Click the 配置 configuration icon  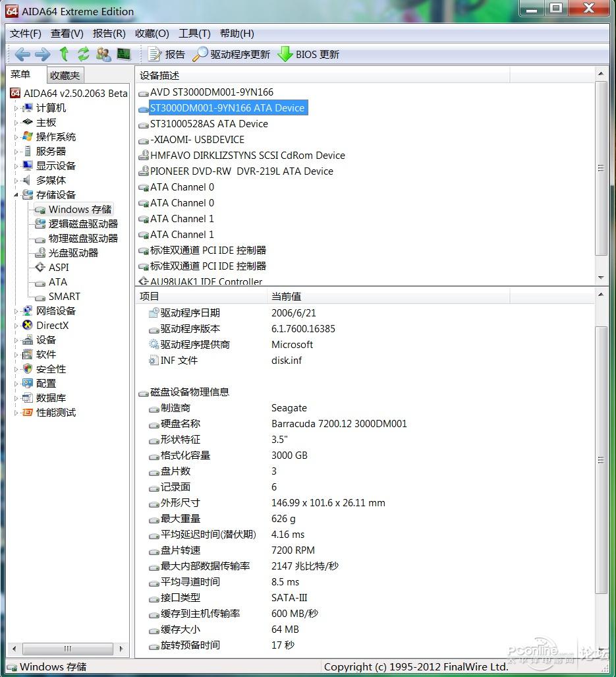tap(28, 384)
